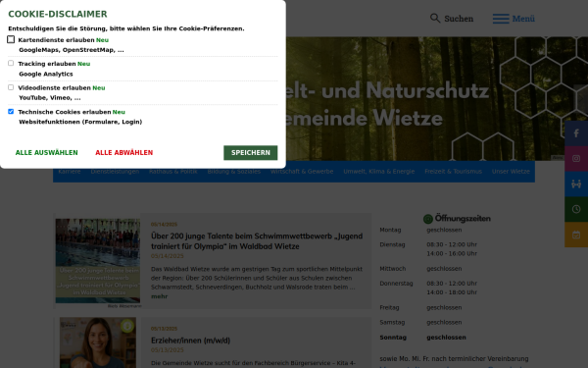Image resolution: width=588 pixels, height=368 pixels.
Task: Open the Dienstleistungen menu item
Action: point(115,171)
